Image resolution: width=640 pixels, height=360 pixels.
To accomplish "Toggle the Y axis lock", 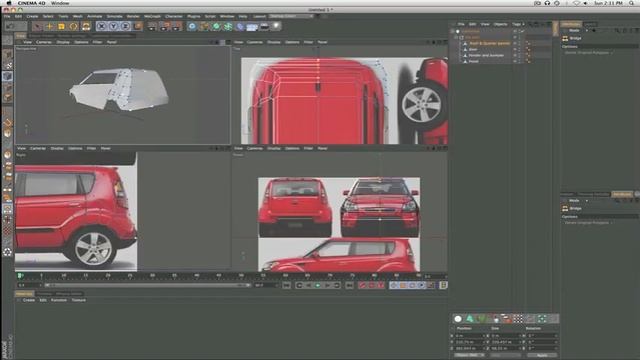I will coord(113,27).
